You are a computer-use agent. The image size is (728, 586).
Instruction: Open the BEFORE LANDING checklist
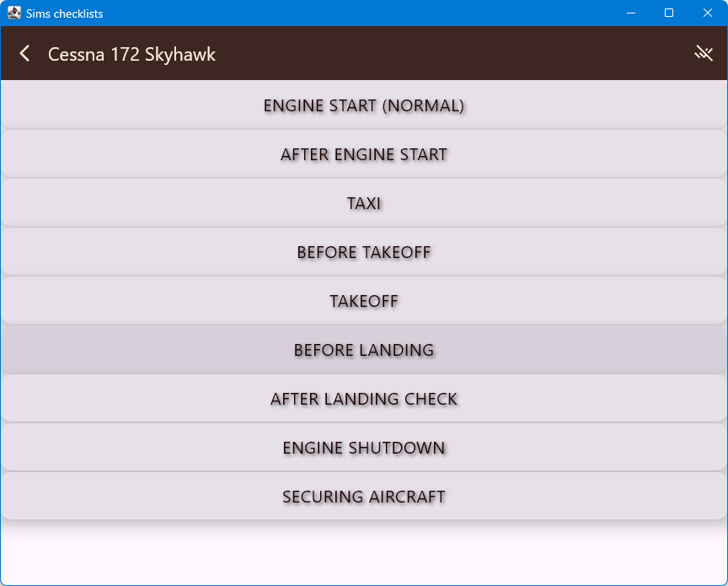364,350
